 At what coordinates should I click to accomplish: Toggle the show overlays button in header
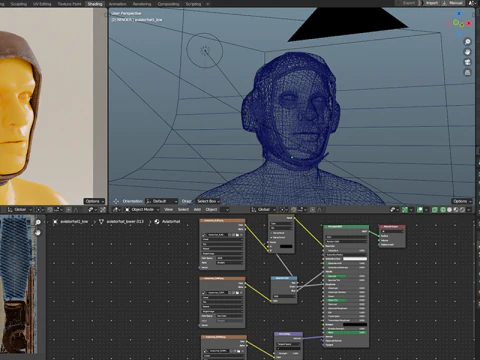(x=420, y=210)
